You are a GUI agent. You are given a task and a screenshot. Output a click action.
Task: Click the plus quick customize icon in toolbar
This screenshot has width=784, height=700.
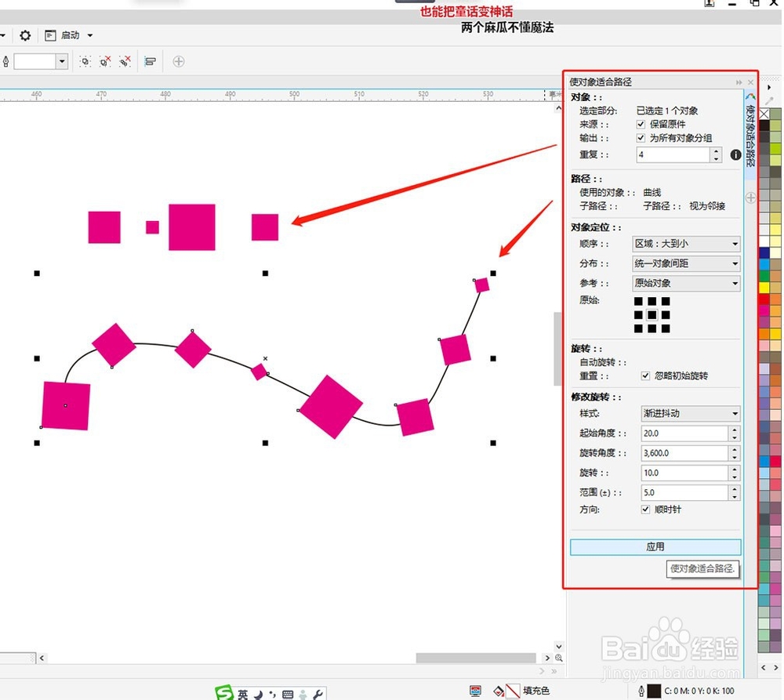[x=179, y=61]
